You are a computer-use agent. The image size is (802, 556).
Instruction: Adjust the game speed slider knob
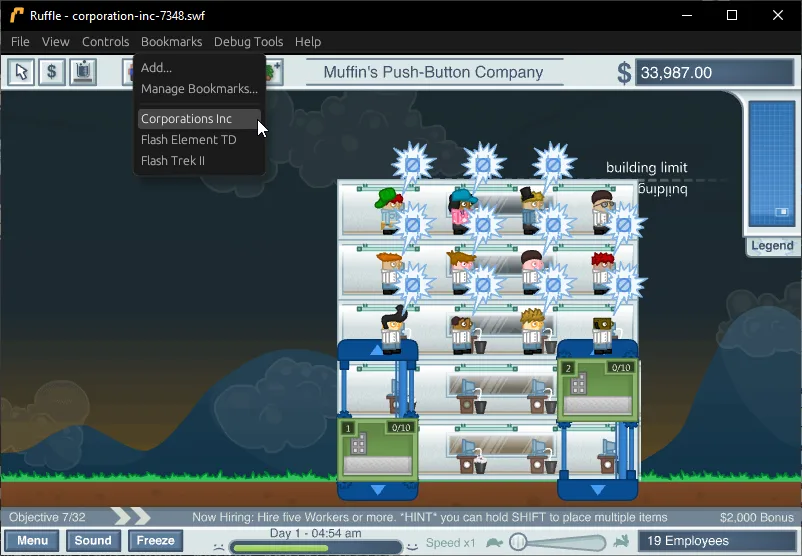click(x=518, y=541)
